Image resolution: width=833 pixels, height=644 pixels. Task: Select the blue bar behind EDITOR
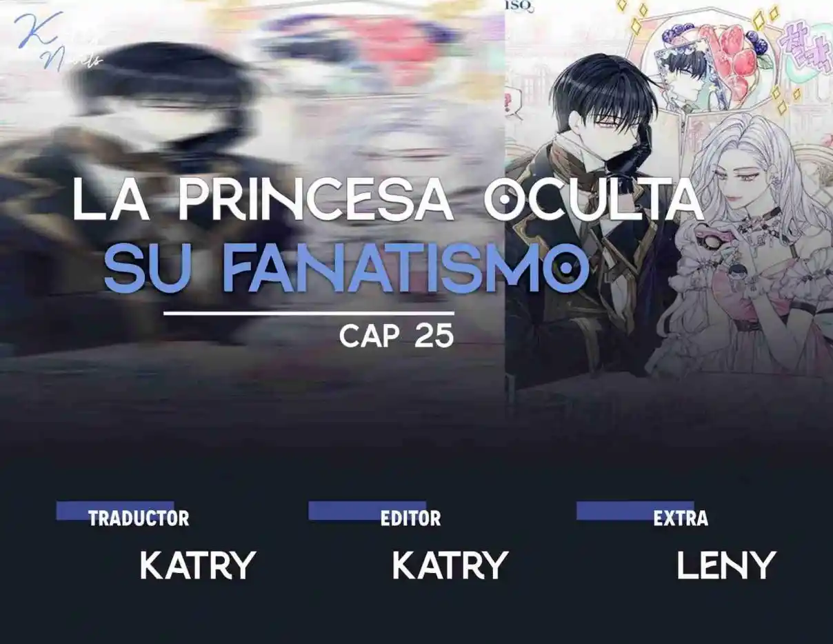click(x=367, y=510)
